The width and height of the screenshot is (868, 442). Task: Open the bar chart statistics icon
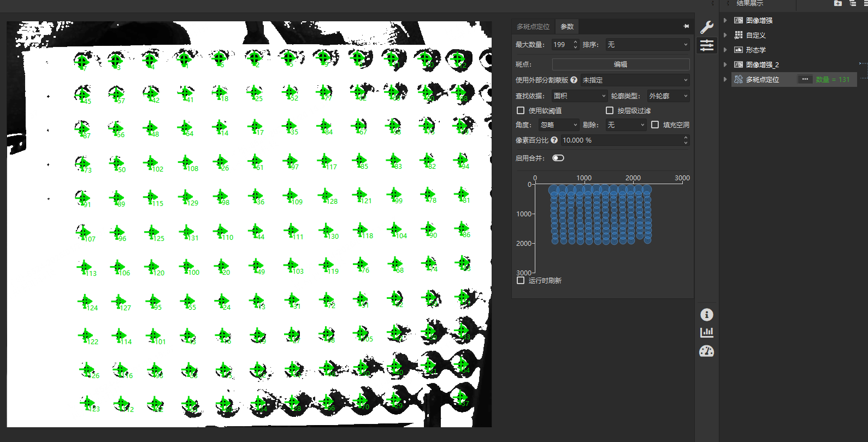(x=707, y=332)
